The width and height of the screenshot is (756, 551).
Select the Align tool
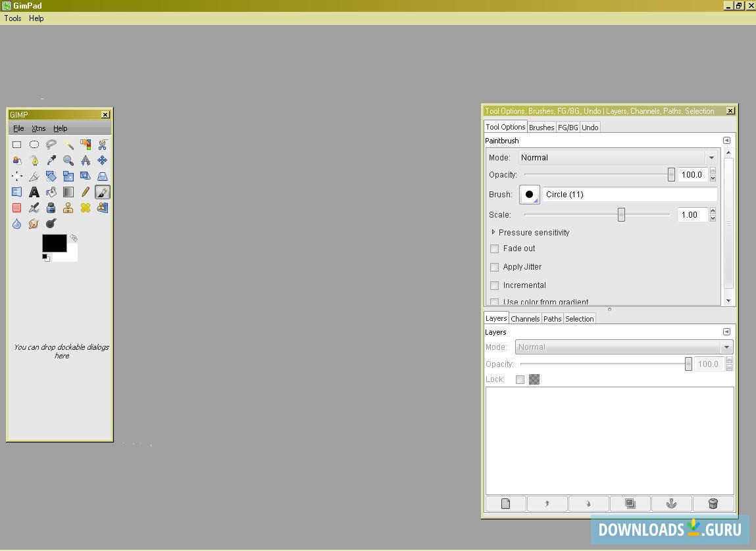pyautogui.click(x=17, y=176)
